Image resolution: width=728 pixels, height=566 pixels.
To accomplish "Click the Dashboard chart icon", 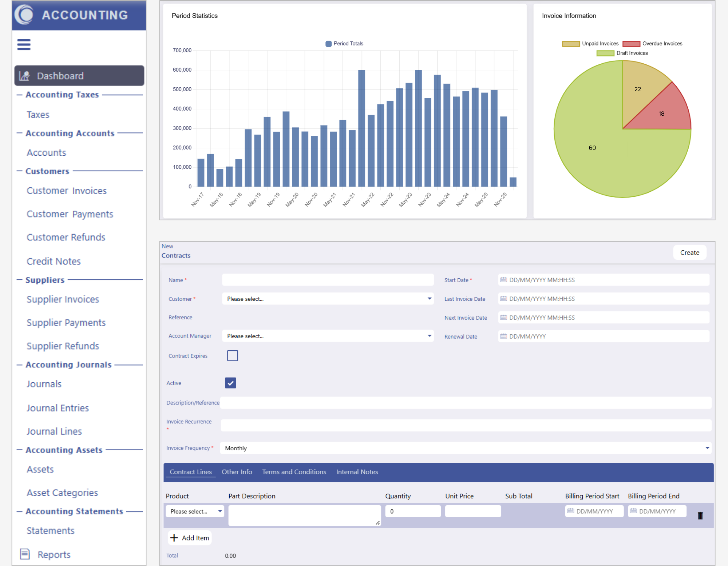I will [x=24, y=76].
